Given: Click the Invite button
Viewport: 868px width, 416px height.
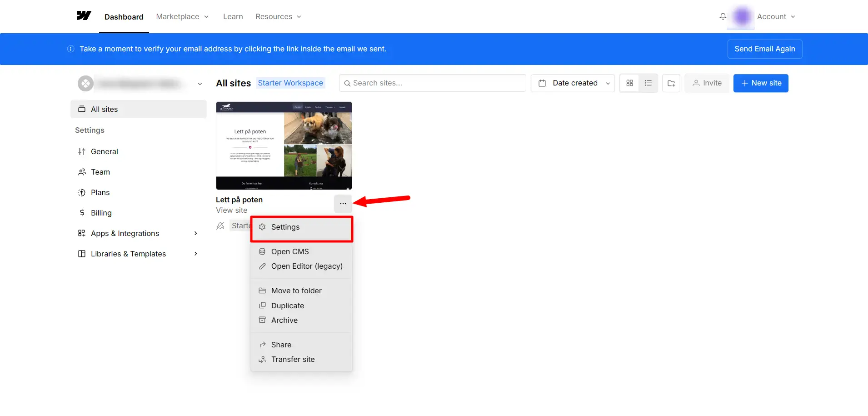Looking at the screenshot, I should point(707,83).
